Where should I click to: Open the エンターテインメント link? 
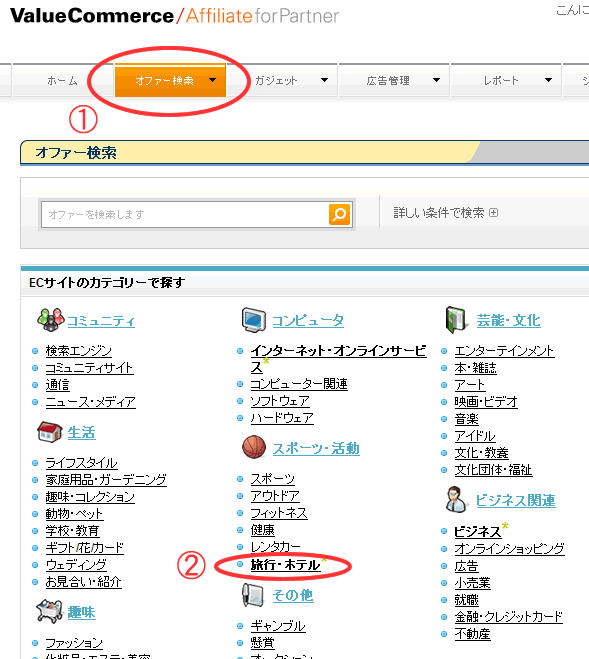pyautogui.click(x=504, y=351)
